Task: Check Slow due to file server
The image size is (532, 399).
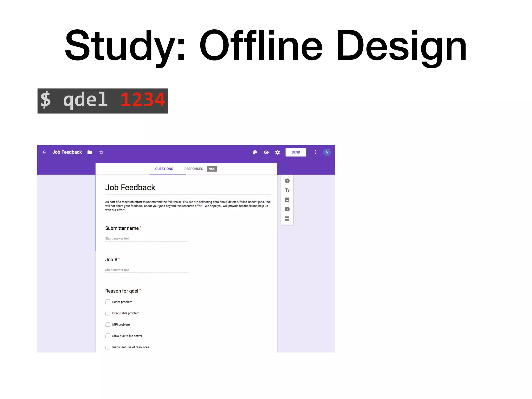Action: pos(108,336)
